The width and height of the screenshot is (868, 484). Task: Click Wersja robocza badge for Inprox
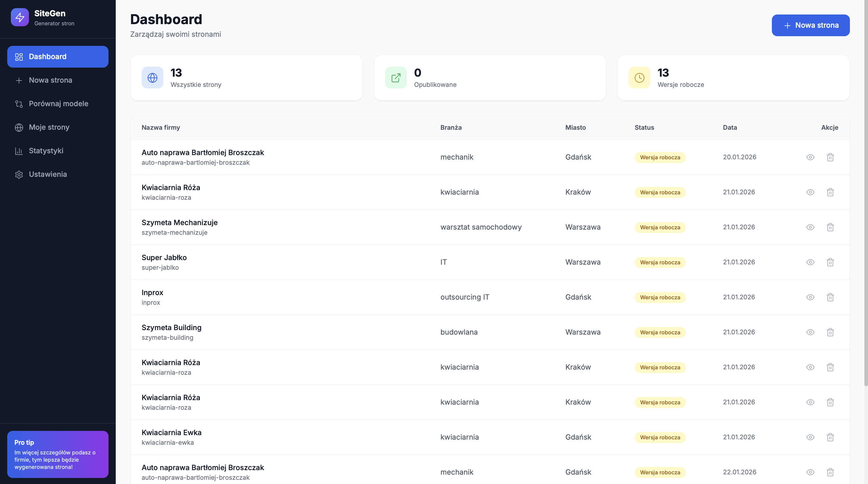660,298
